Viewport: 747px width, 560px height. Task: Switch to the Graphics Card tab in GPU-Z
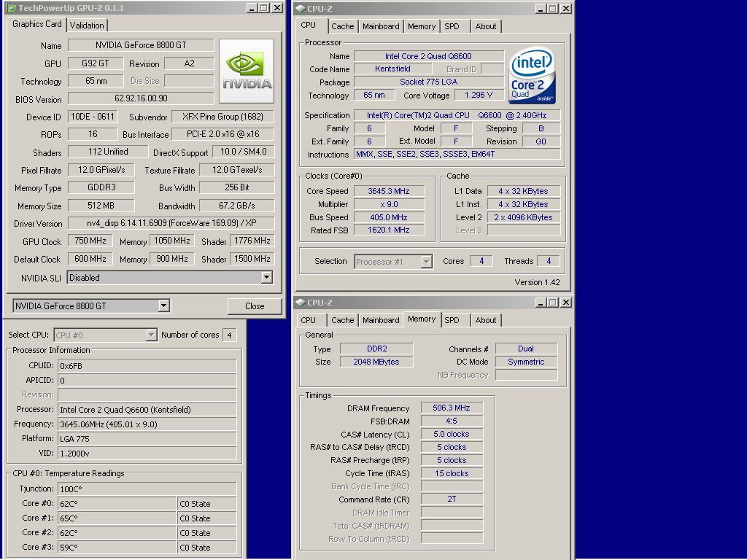coord(36,24)
